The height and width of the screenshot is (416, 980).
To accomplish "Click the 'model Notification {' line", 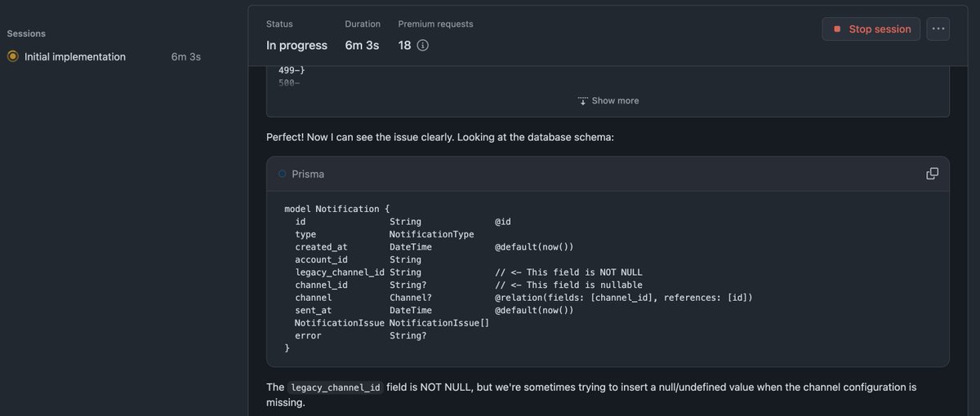I will (x=336, y=209).
